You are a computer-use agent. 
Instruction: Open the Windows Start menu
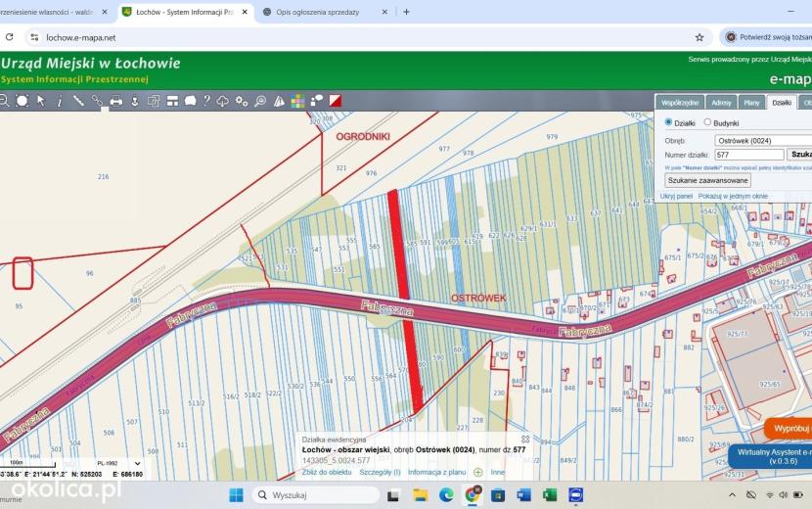[x=236, y=495]
